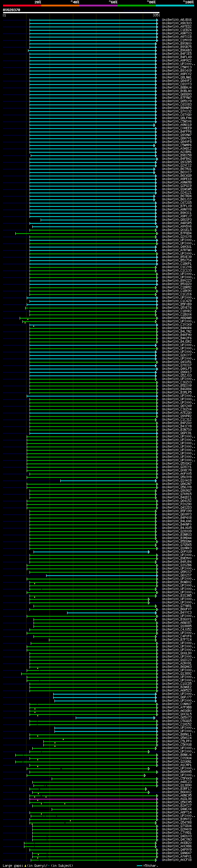Select the UniRef100_Q13892 label
197x868 pixels.
click(x=177, y=674)
